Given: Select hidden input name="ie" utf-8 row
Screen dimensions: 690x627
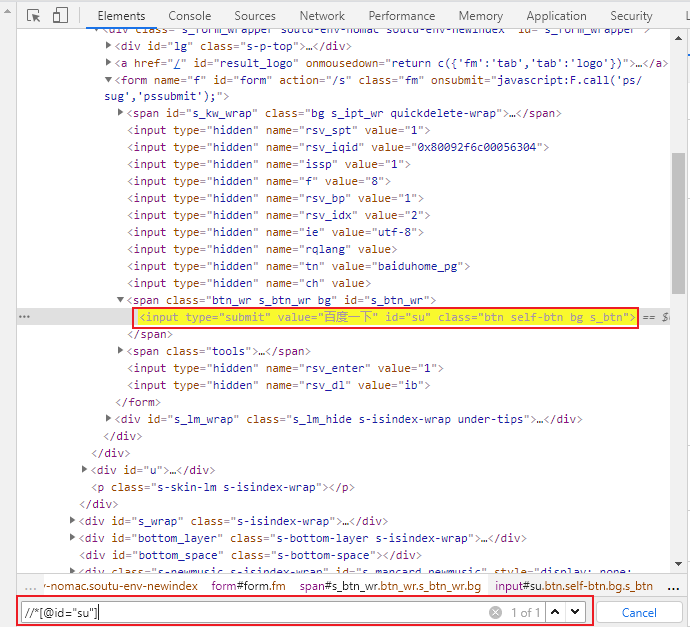Looking at the screenshot, I should (275, 232).
